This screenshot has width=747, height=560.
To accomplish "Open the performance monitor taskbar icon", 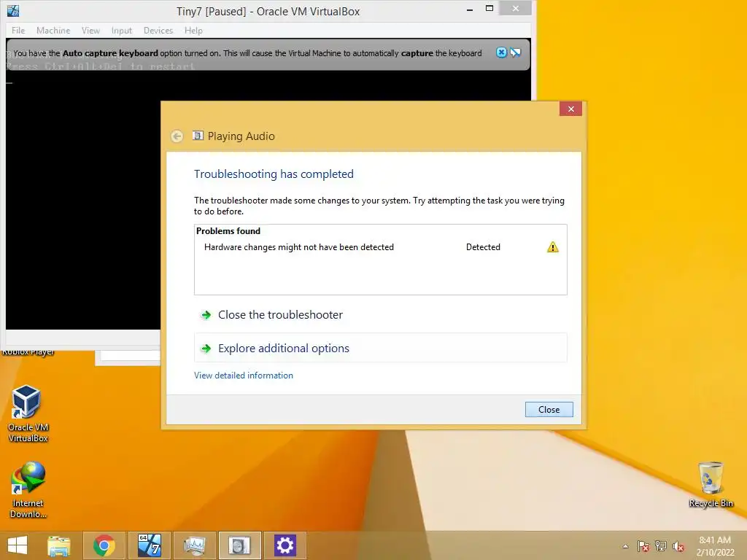I will tap(194, 545).
